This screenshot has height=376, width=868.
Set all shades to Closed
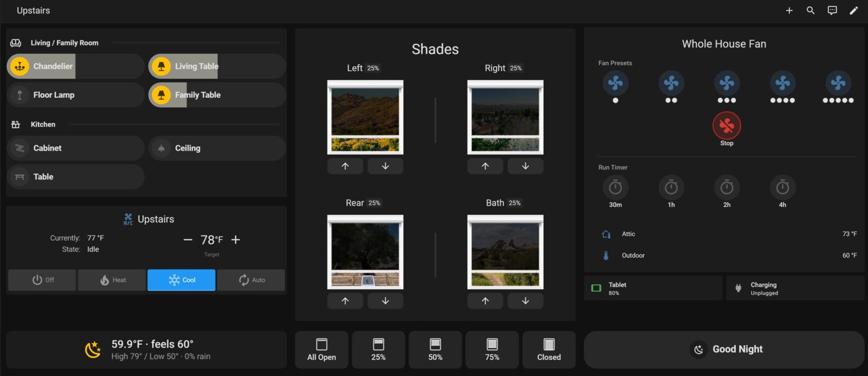tap(549, 350)
